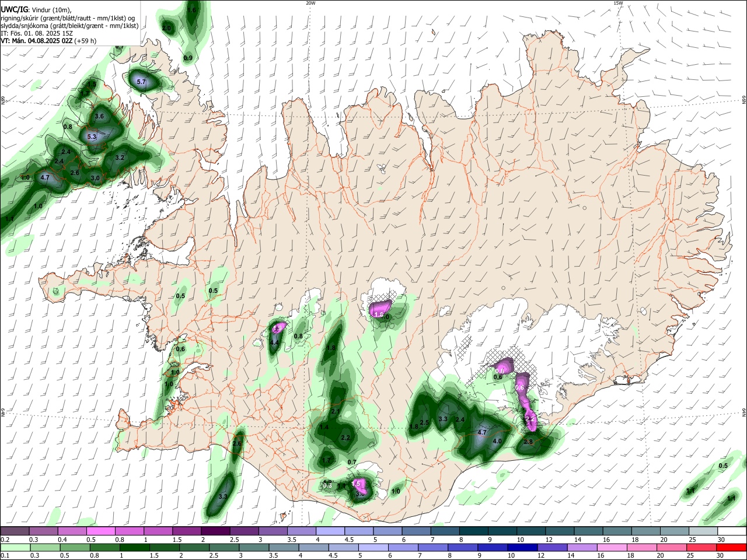
Task: Select the bright red rain legend swatch at 30
Action: (731, 548)
